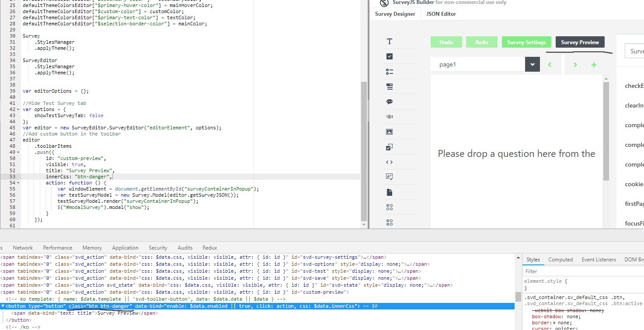
Task: Select the Image question tool
Action: coord(389,131)
